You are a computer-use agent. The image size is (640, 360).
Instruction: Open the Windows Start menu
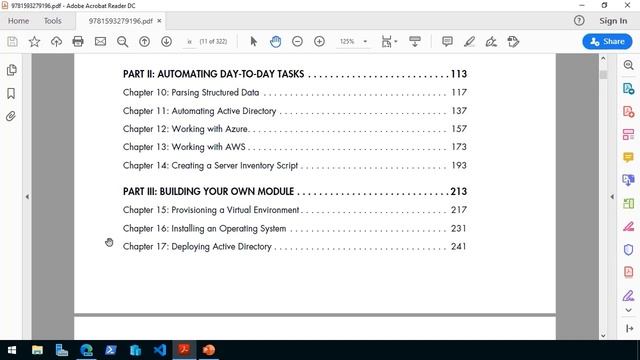pyautogui.click(x=12, y=350)
